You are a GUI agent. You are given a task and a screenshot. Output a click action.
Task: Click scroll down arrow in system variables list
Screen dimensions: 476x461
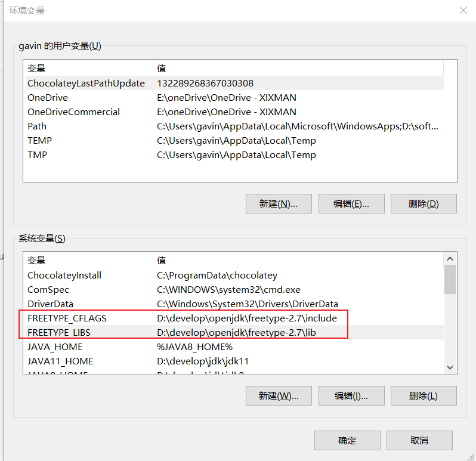(450, 368)
